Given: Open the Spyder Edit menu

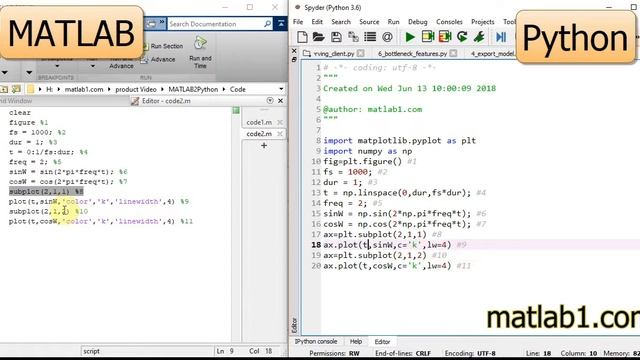Looking at the screenshot, I should [317, 22].
